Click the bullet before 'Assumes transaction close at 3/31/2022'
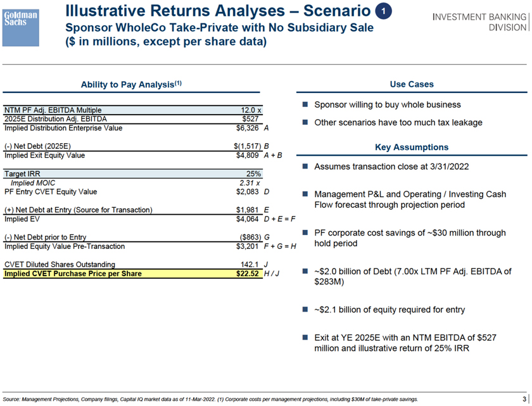 coord(305,167)
